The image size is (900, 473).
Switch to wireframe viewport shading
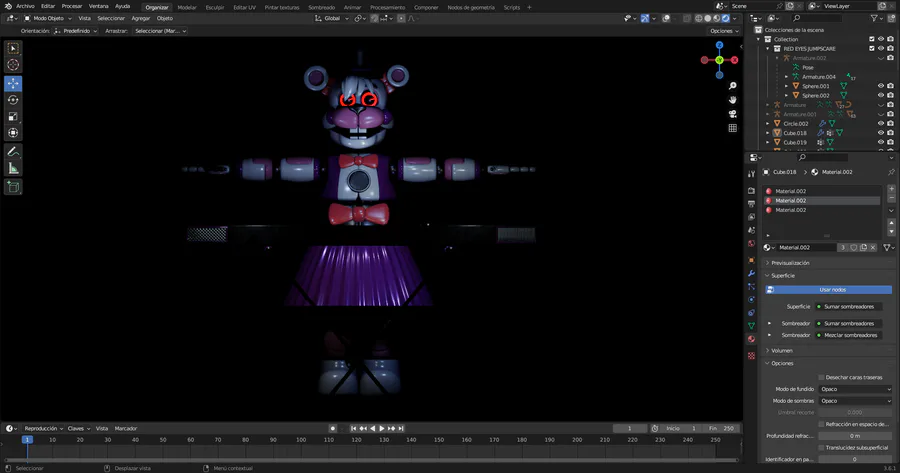pos(699,18)
